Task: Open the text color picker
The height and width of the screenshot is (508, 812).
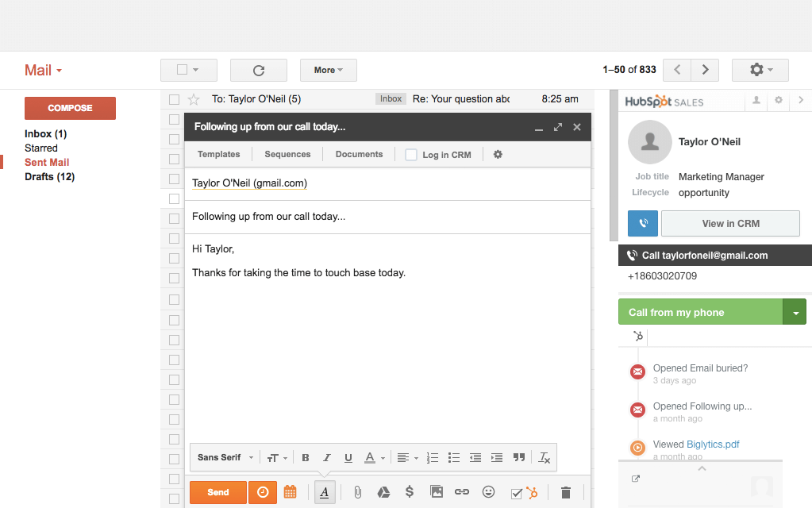Action: tap(374, 458)
